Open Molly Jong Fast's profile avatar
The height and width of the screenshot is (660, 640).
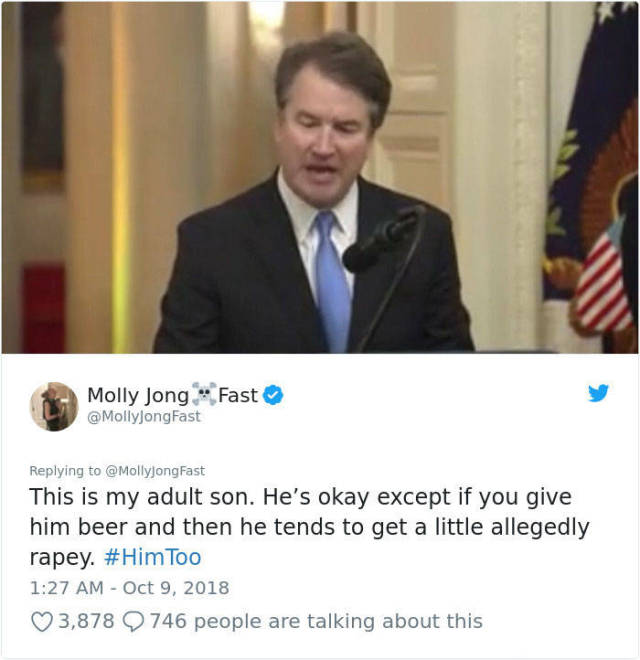pyautogui.click(x=53, y=406)
